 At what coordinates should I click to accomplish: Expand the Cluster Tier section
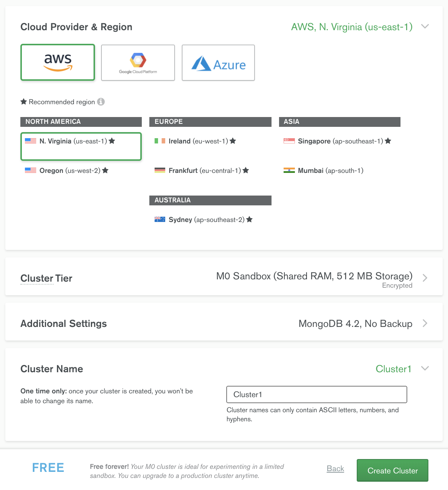(x=425, y=278)
